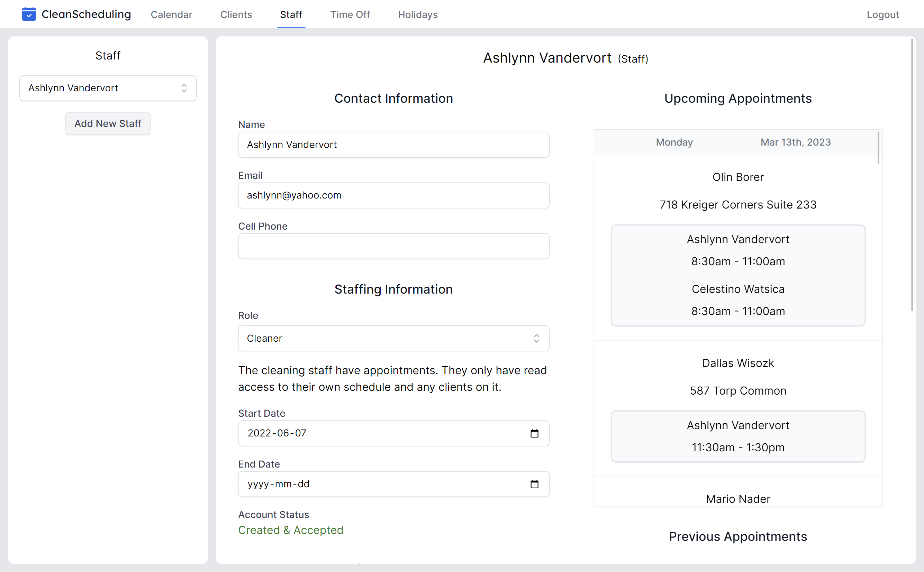924x572 pixels.
Task: Click the Start Date field 2022-06-07
Action: tap(393, 433)
